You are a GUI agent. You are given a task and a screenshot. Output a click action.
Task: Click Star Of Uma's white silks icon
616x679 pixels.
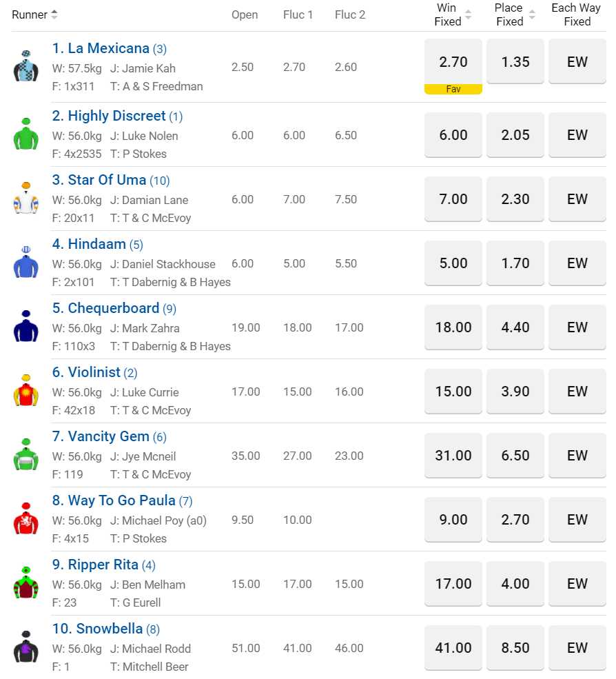(x=25, y=198)
